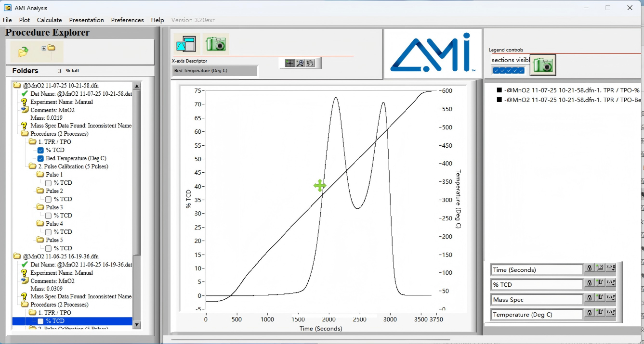The height and width of the screenshot is (344, 644).
Task: Click the plot window layout icon
Action: tap(186, 44)
